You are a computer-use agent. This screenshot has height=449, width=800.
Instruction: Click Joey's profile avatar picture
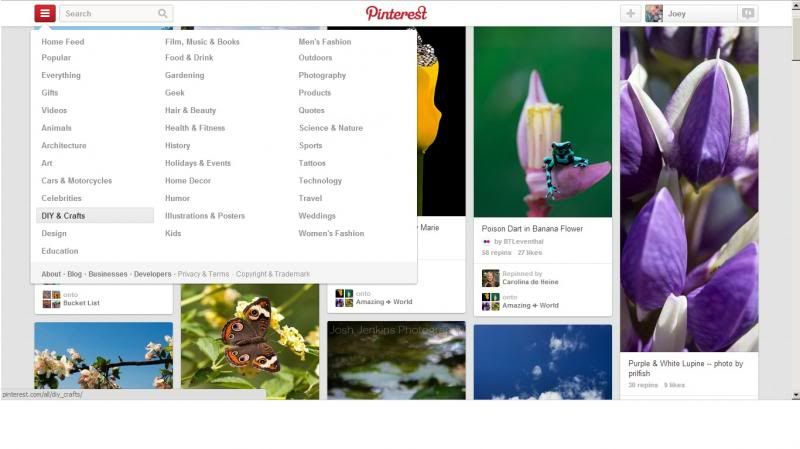(x=654, y=14)
